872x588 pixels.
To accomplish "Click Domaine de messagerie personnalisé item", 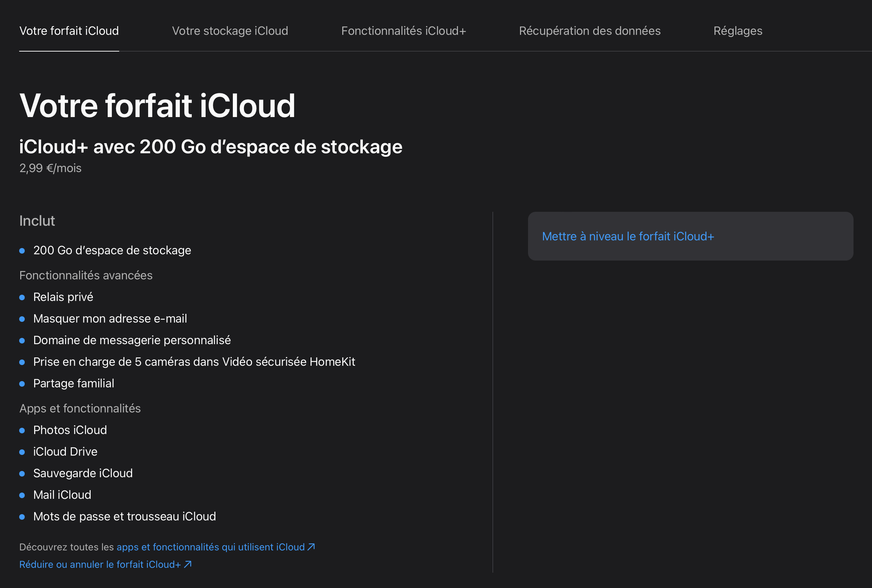I will pyautogui.click(x=132, y=340).
